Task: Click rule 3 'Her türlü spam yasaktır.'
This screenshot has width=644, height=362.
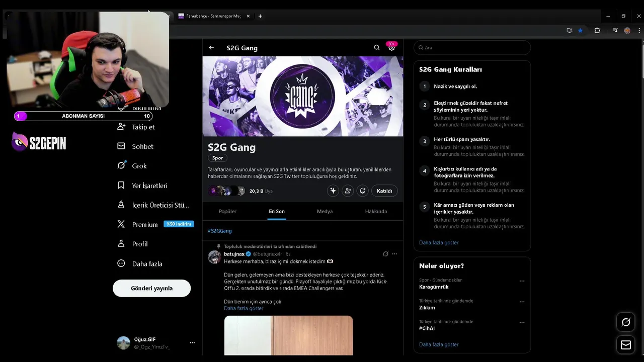Action: click(x=462, y=139)
